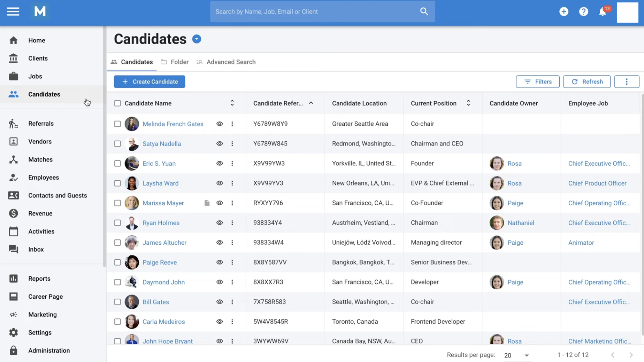This screenshot has height=362, width=644.
Task: Click the Create Candidate button
Action: (149, 82)
